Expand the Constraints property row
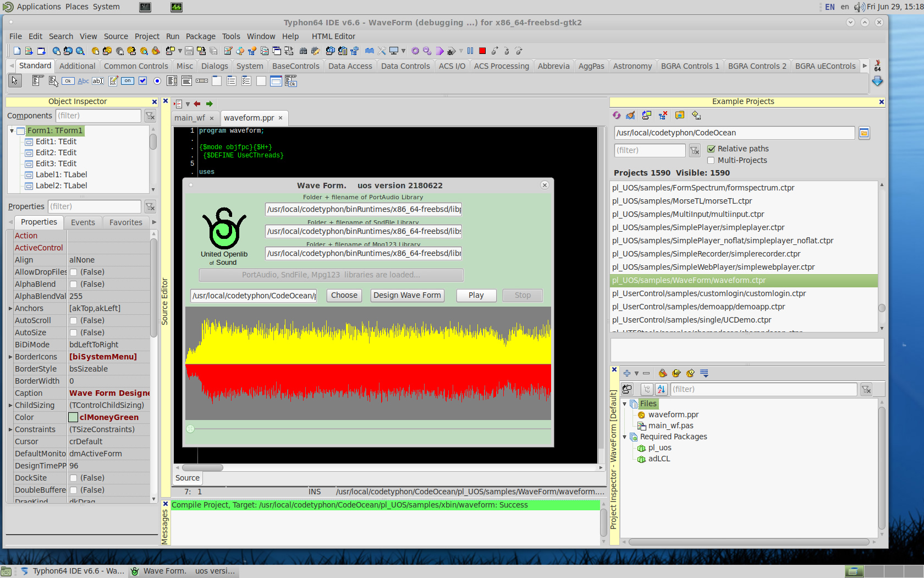 click(x=10, y=429)
